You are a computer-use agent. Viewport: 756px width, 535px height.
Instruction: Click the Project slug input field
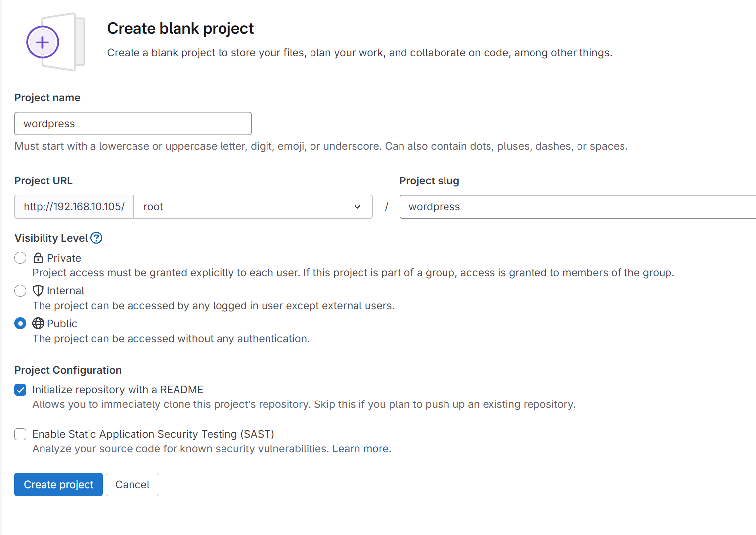click(x=578, y=207)
